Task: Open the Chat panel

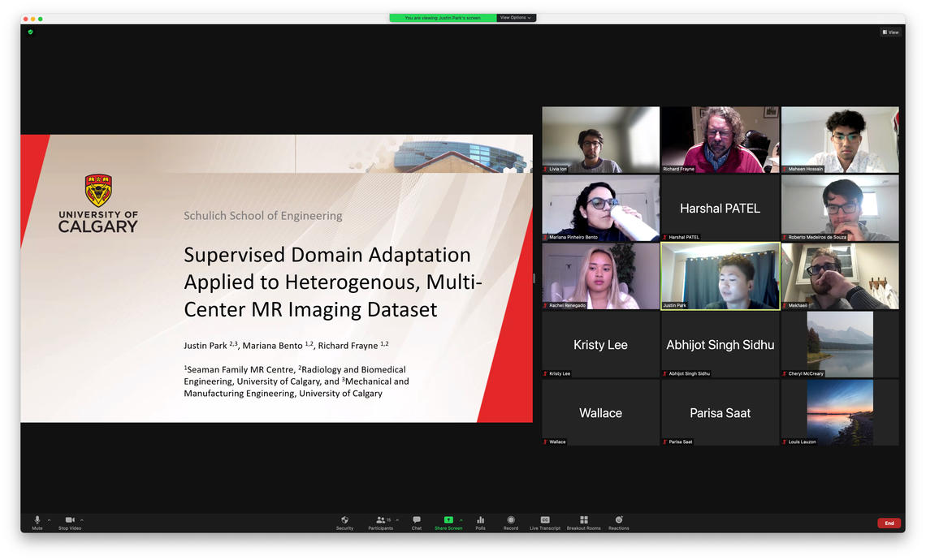Action: (x=416, y=520)
